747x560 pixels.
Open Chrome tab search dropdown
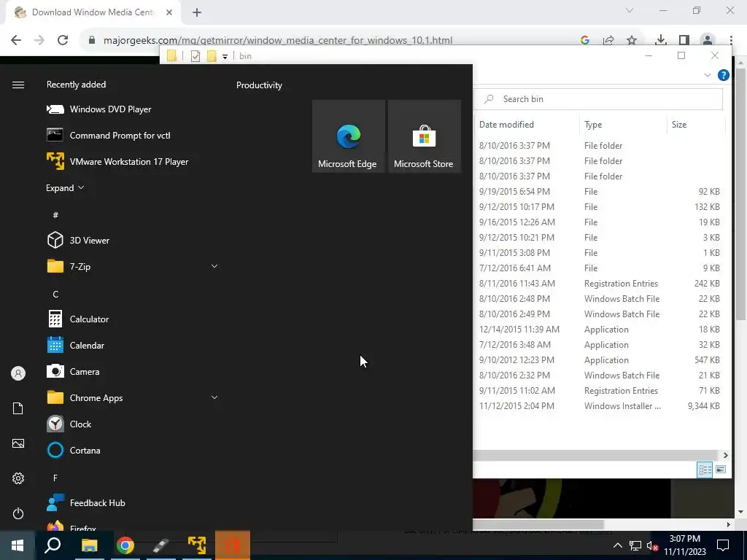[x=630, y=10]
